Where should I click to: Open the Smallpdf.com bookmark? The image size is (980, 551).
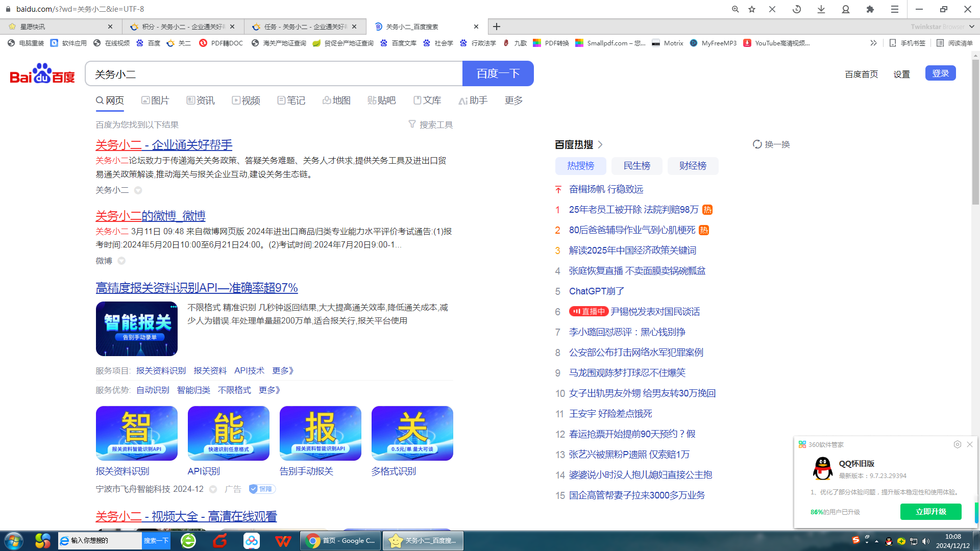610,43
